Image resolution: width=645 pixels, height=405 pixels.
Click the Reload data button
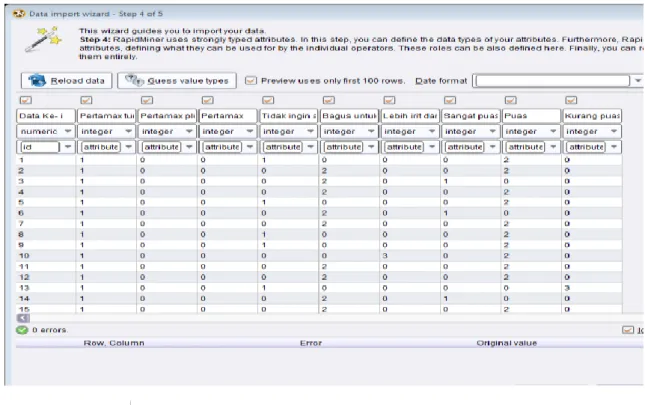[66, 81]
